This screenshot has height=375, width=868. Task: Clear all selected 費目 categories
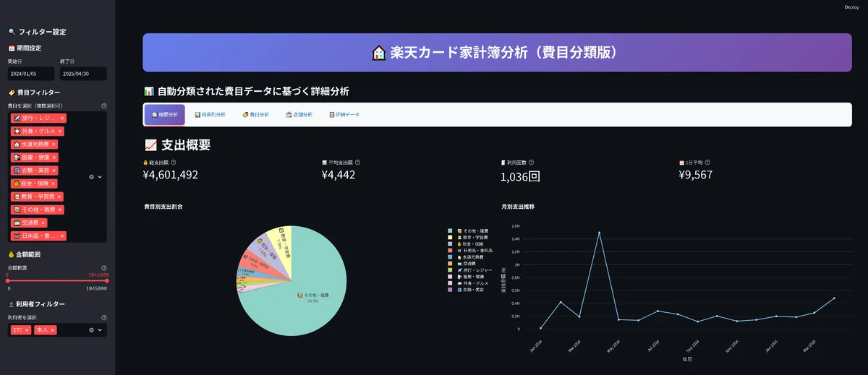tap(91, 176)
